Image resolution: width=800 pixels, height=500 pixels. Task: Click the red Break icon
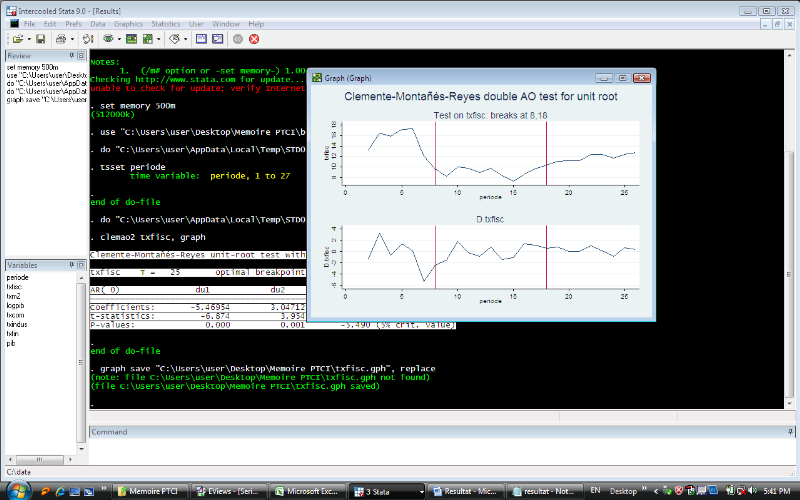[254, 39]
